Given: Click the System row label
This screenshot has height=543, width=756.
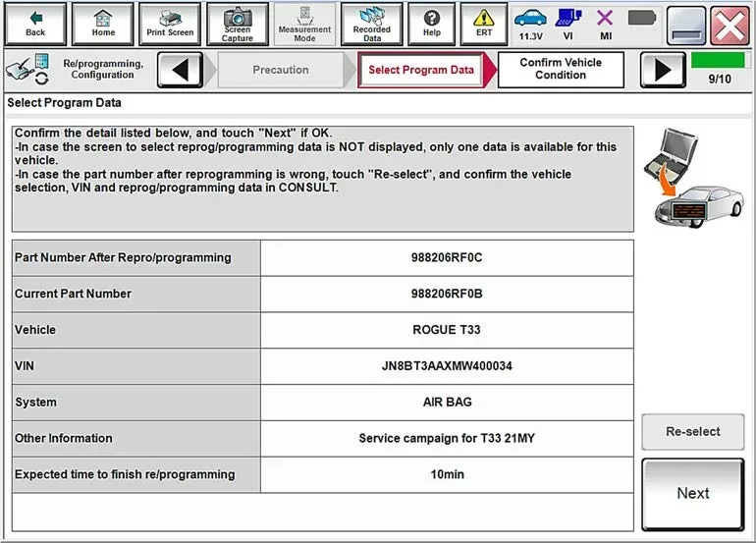Looking at the screenshot, I should tap(35, 403).
